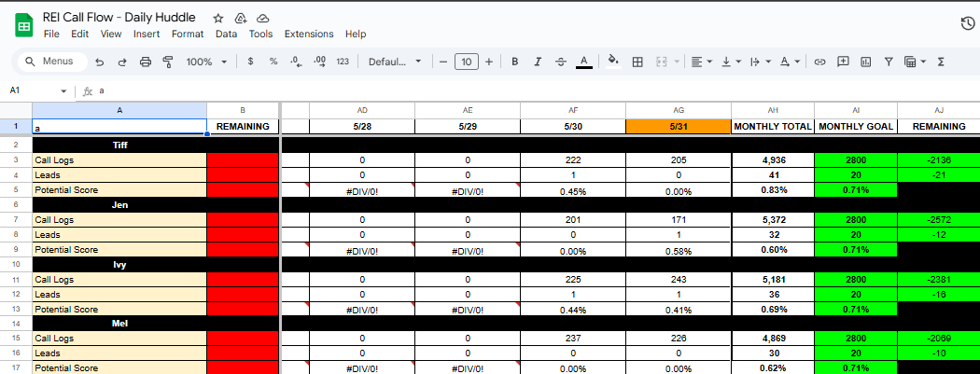Click the move to folder icon
The height and width of the screenshot is (374, 980).
[240, 18]
